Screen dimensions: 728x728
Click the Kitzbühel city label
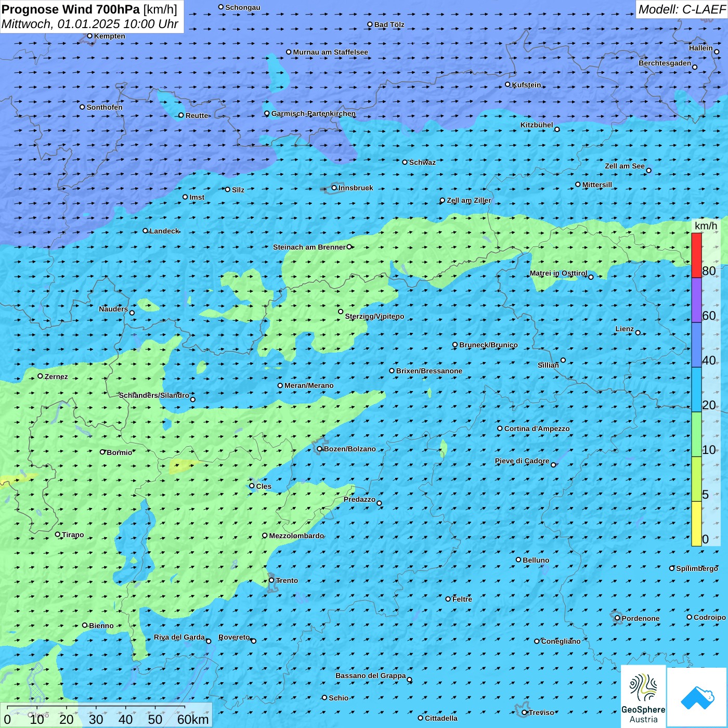[537, 125]
